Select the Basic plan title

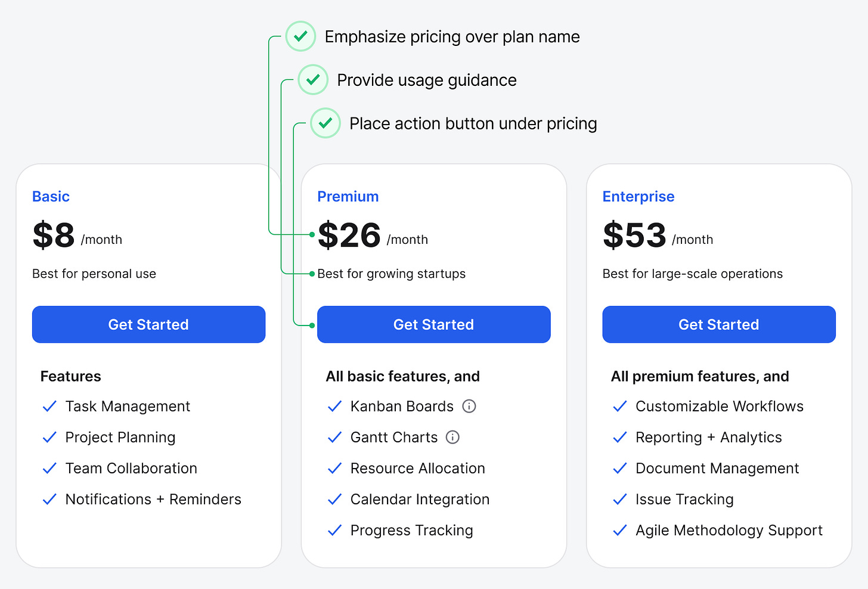(x=51, y=197)
